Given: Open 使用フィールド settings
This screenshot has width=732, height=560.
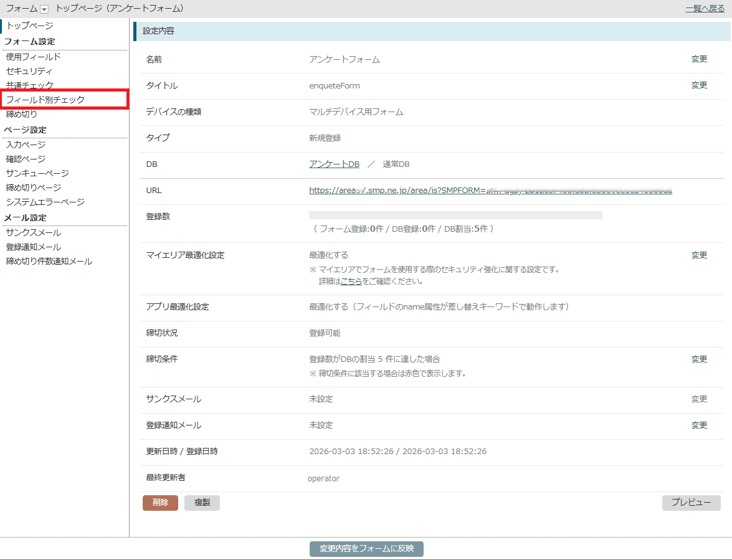Looking at the screenshot, I should 33,57.
